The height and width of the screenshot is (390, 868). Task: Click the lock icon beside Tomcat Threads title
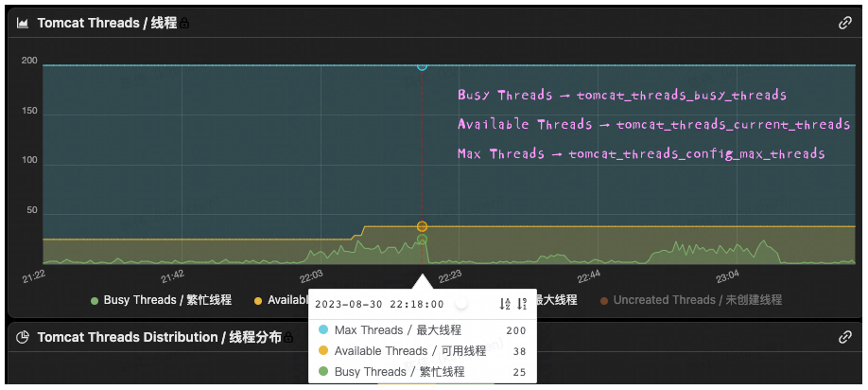point(184,24)
